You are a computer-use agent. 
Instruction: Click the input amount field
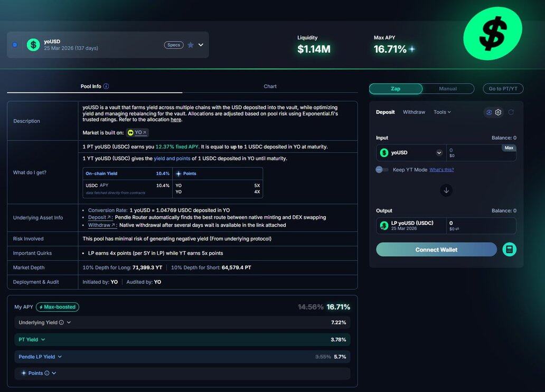tap(473, 153)
